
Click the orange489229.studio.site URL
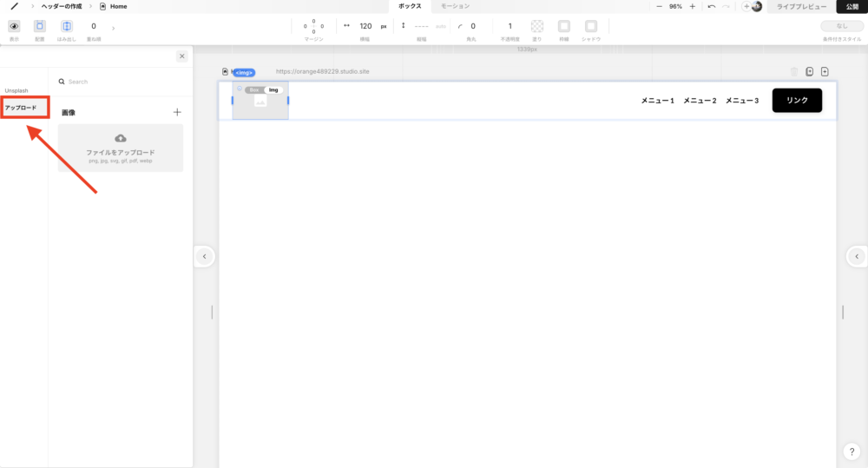point(323,71)
